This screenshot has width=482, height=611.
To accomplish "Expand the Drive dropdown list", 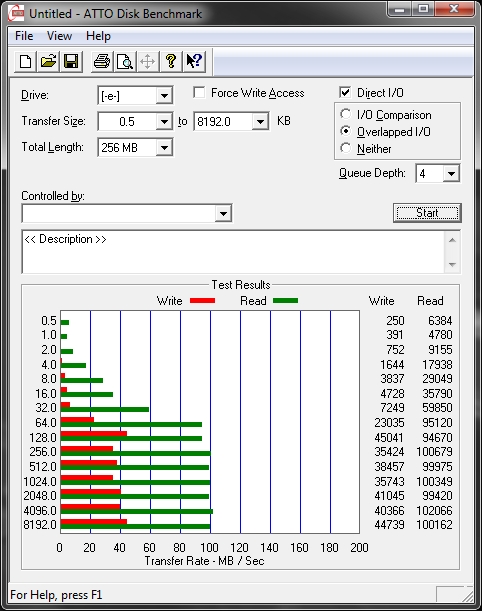I will (x=164, y=95).
